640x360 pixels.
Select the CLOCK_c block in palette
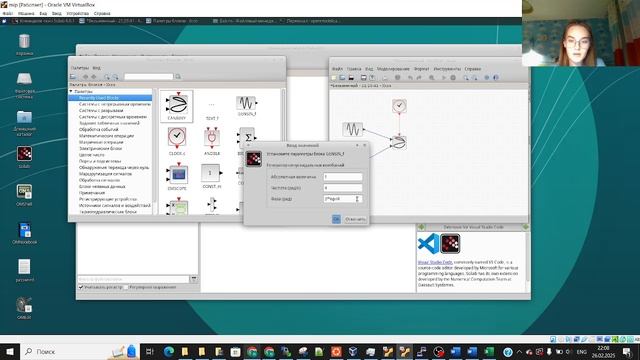tap(177, 141)
